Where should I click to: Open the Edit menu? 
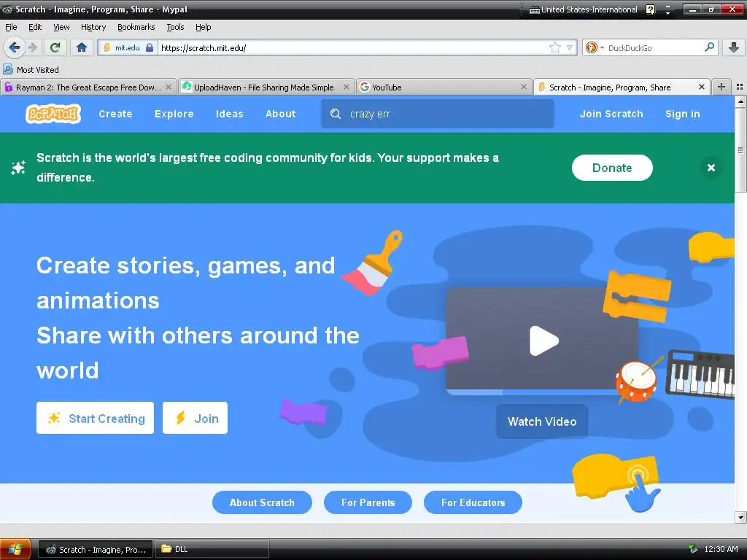point(35,27)
